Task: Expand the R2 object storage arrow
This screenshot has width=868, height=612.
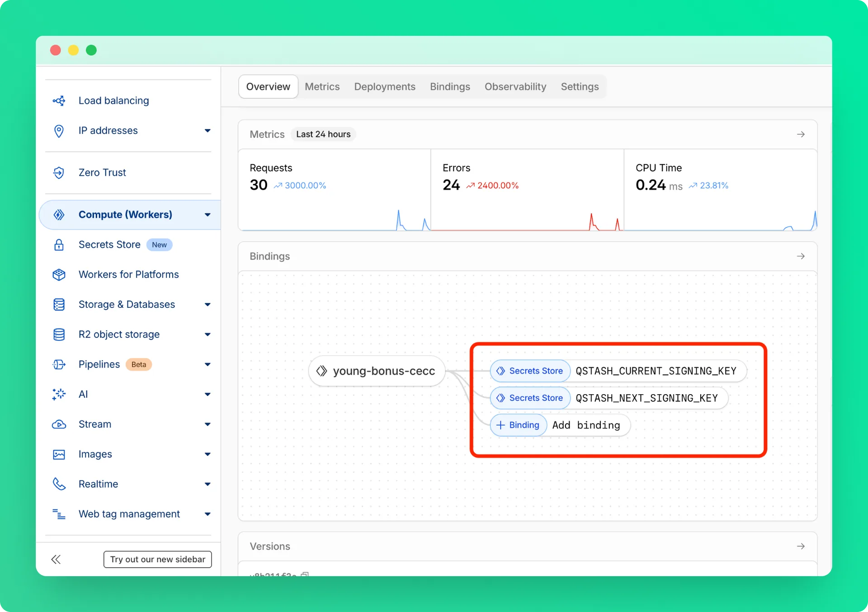Action: tap(208, 334)
